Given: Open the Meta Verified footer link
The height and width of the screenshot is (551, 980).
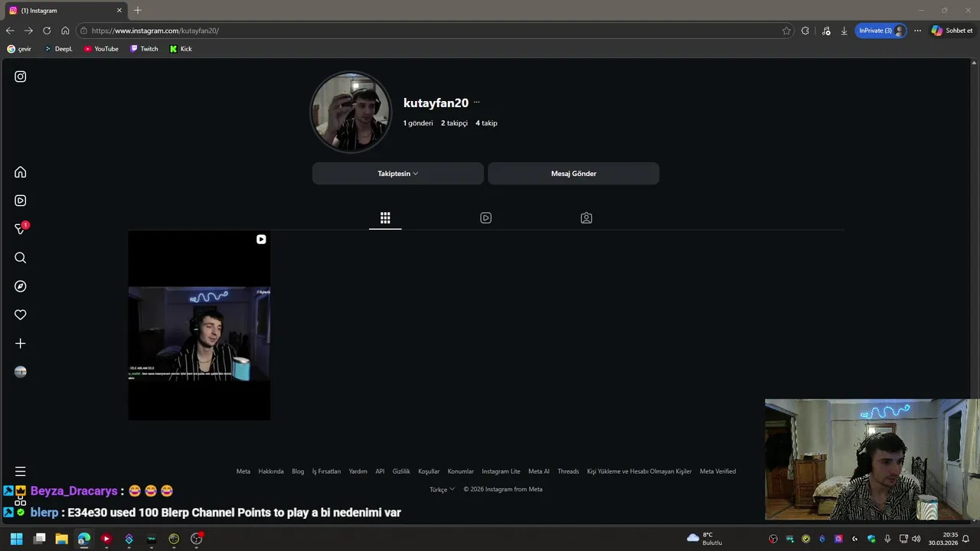Looking at the screenshot, I should [x=717, y=471].
